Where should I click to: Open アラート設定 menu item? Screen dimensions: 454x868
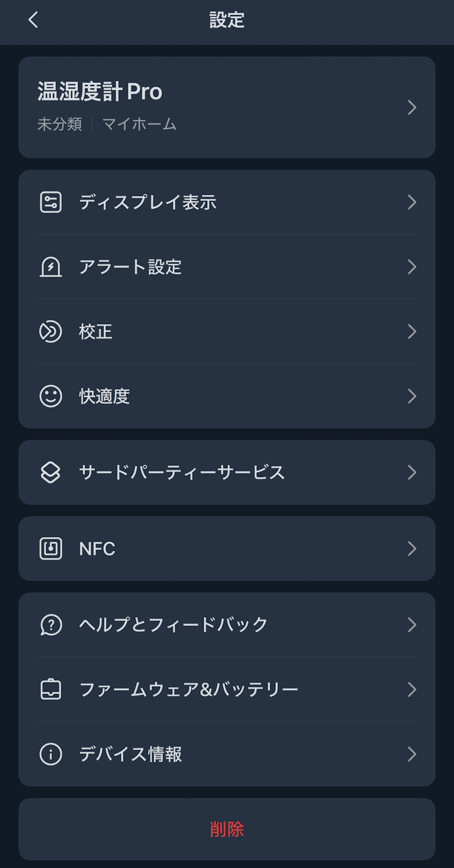pyautogui.click(x=130, y=267)
